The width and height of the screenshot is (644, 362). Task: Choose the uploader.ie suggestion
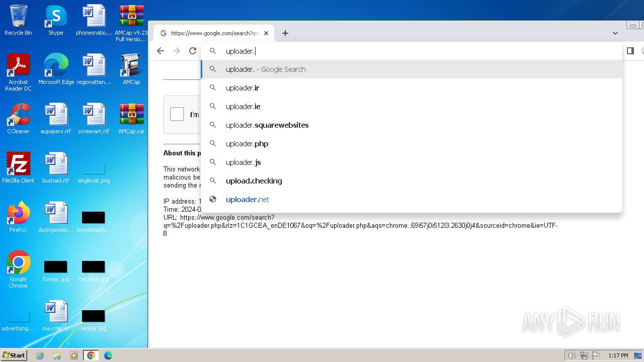tap(412, 107)
